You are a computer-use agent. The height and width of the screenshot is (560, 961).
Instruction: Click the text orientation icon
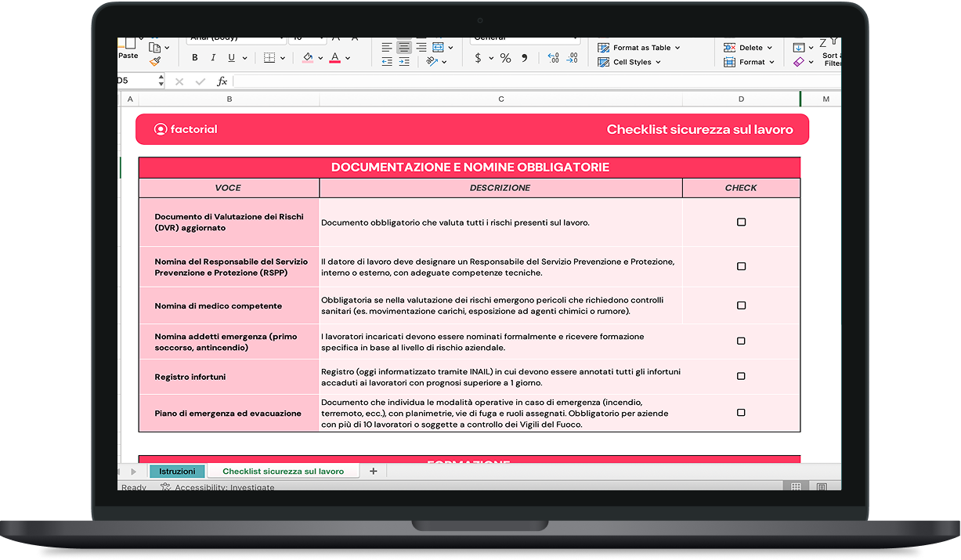click(x=432, y=61)
